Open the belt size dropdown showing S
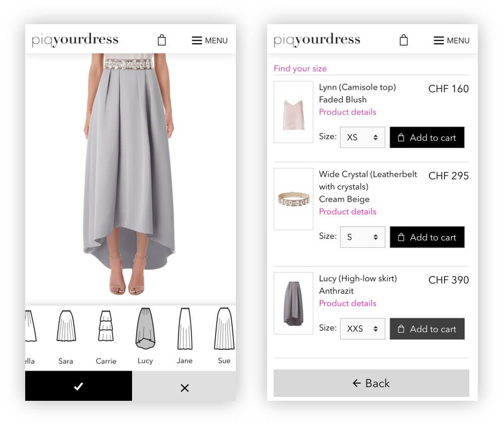The height and width of the screenshot is (431, 504). click(x=362, y=237)
